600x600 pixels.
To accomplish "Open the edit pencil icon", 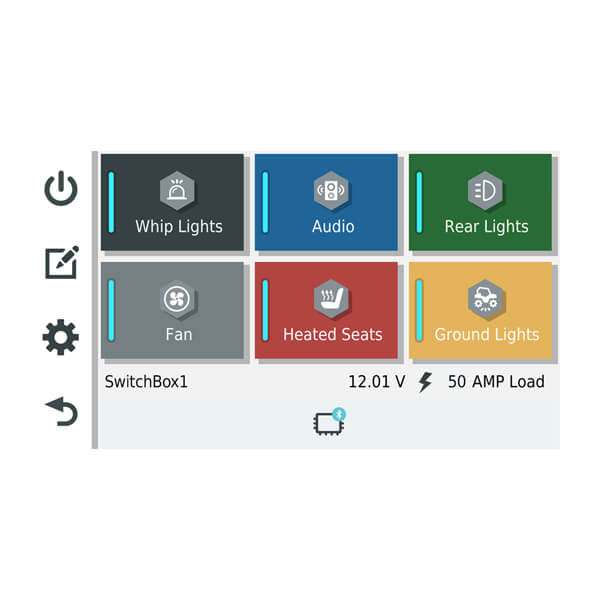I will [x=62, y=262].
